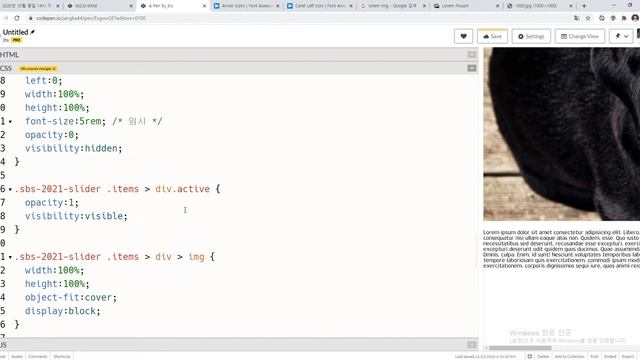Switch to the Lorem Picsum browser tab
This screenshot has width=640, height=360.
click(467, 6)
